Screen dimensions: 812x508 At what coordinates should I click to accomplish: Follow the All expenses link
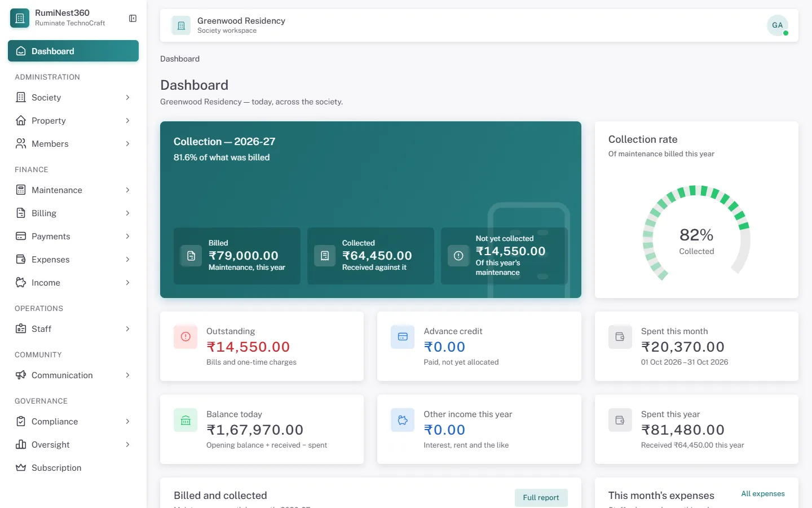coord(763,493)
